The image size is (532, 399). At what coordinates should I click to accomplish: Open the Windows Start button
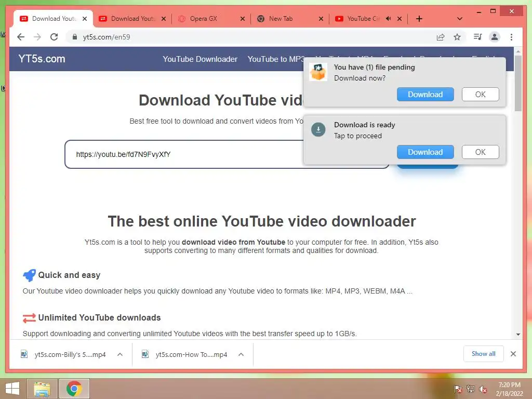(12, 389)
